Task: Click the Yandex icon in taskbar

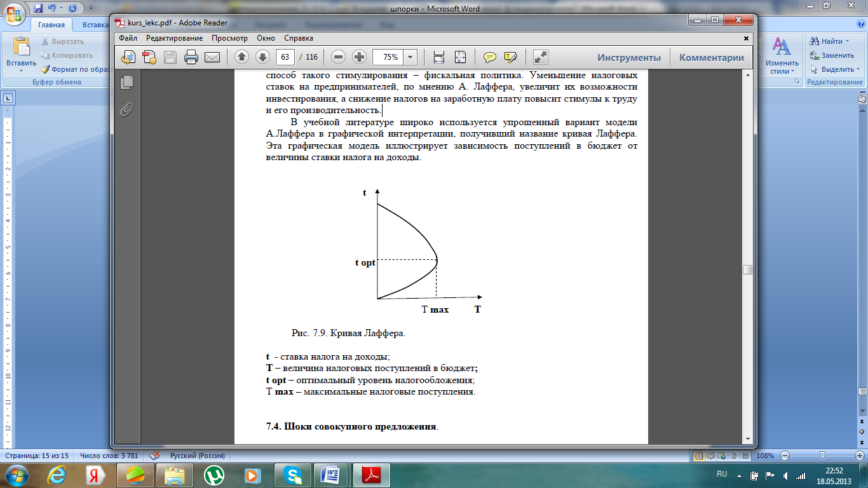Action: point(95,475)
